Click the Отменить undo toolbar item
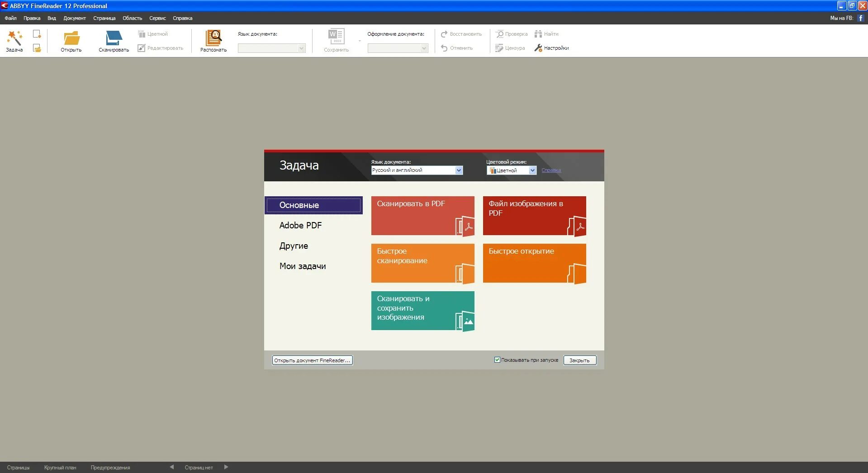 [x=457, y=48]
